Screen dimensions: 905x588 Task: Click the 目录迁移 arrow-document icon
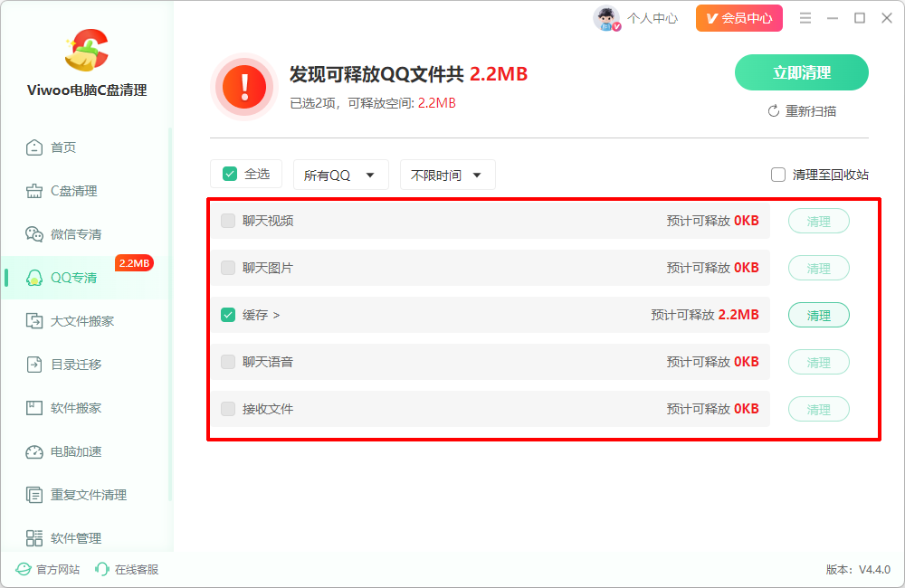pos(34,365)
